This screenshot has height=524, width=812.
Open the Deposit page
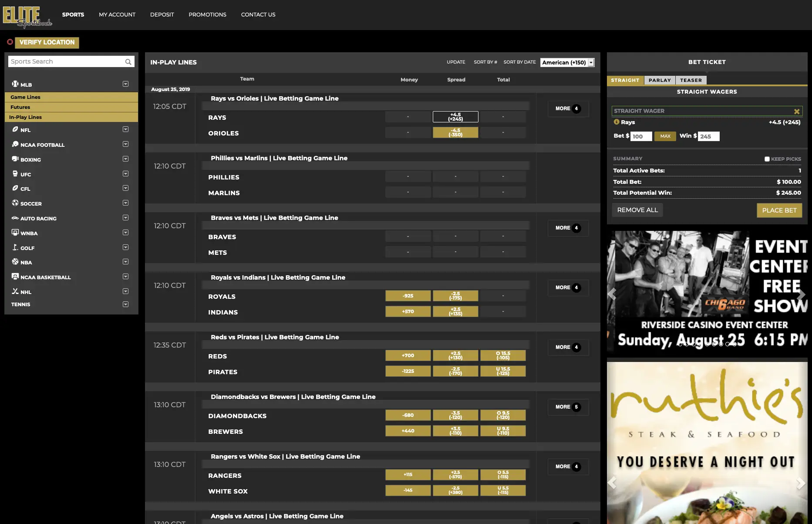pyautogui.click(x=162, y=14)
